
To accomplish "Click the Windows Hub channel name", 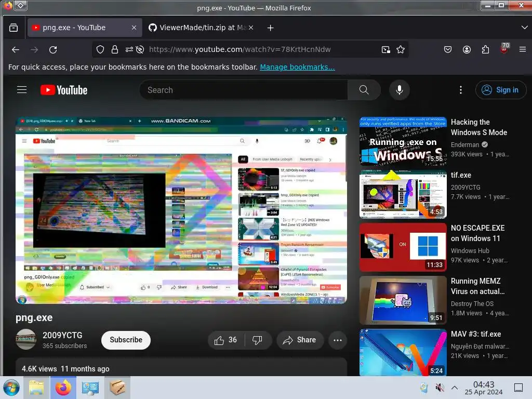I will pos(470,251).
